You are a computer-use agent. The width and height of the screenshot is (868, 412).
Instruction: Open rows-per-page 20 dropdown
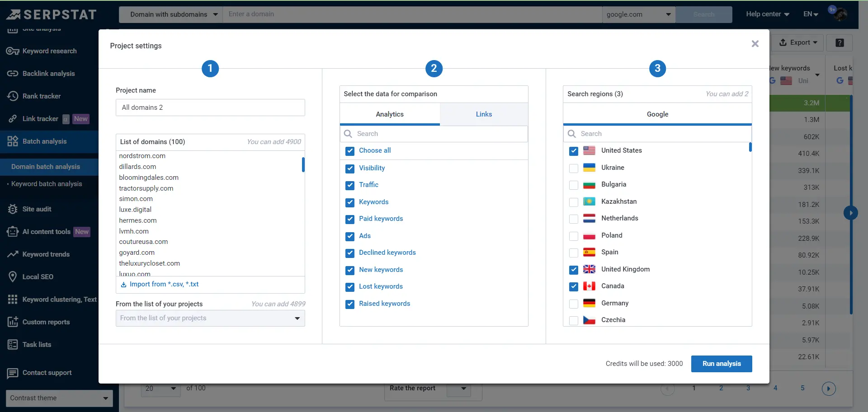161,388
